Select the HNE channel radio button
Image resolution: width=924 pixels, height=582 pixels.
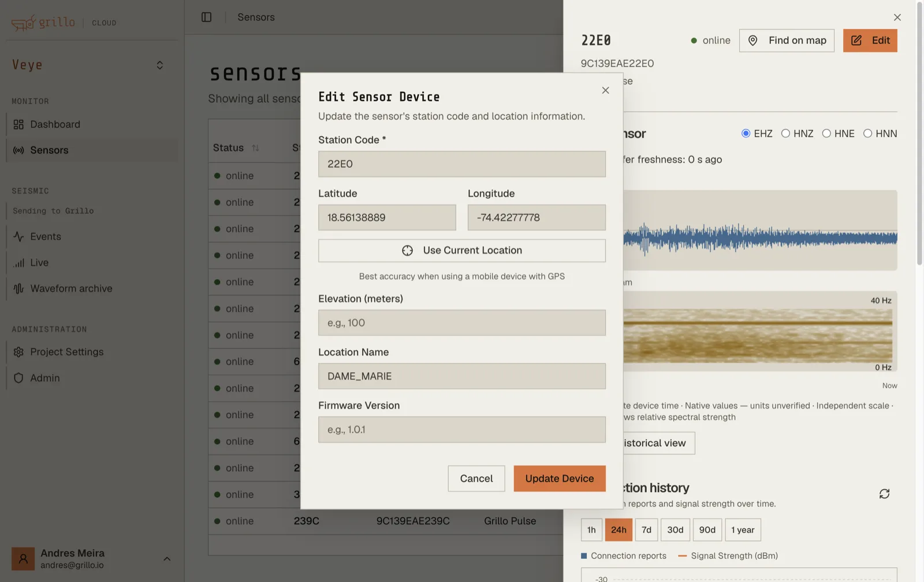point(826,134)
